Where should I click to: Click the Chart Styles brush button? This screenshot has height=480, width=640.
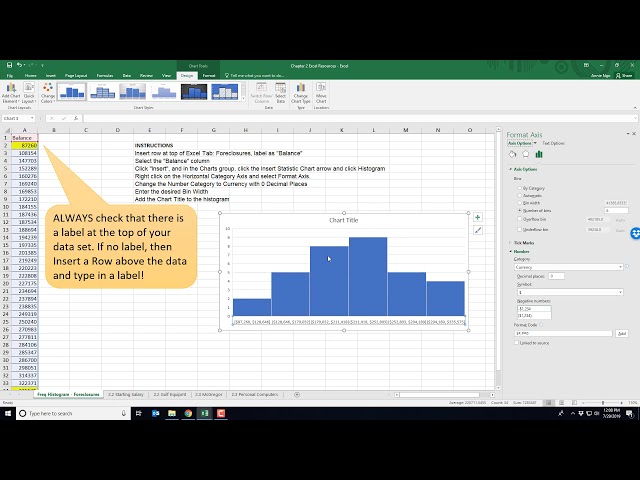478,231
